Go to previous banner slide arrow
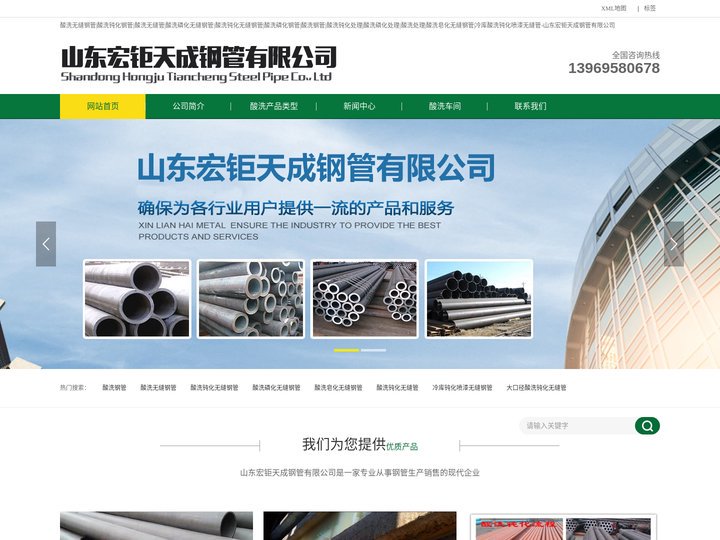 point(46,244)
